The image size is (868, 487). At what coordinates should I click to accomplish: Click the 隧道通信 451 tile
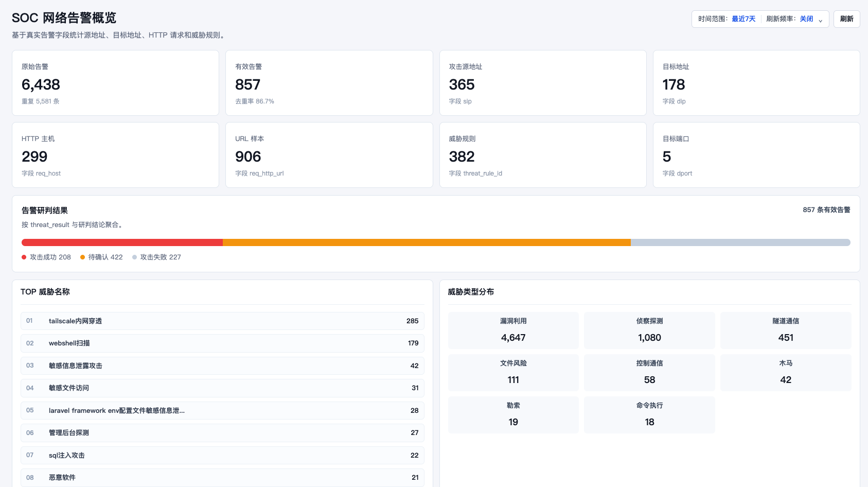click(x=786, y=331)
